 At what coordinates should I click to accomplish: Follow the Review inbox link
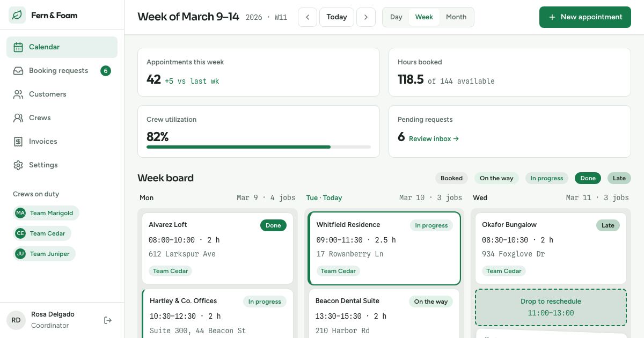pos(434,139)
